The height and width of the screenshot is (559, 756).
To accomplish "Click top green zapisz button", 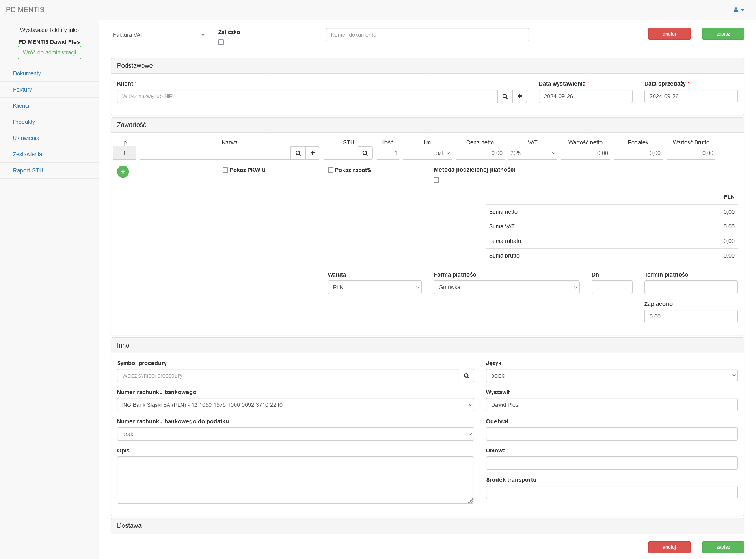I will point(723,34).
